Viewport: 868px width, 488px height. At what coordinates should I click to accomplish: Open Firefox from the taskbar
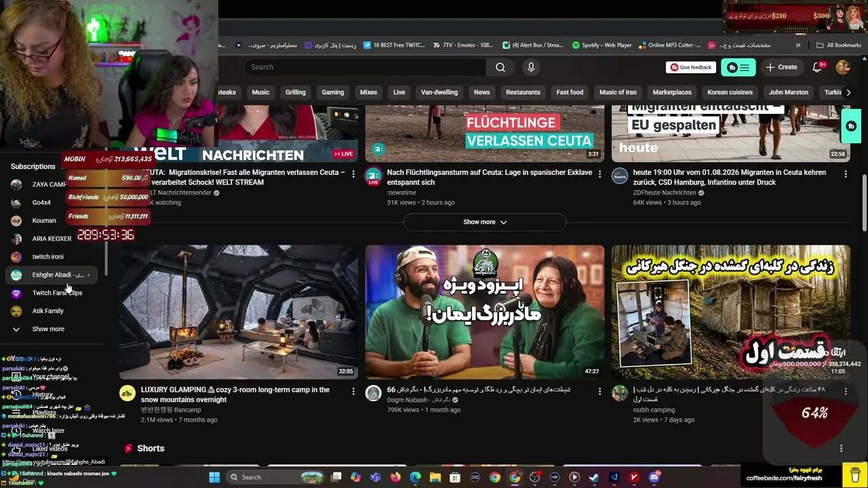click(x=395, y=477)
